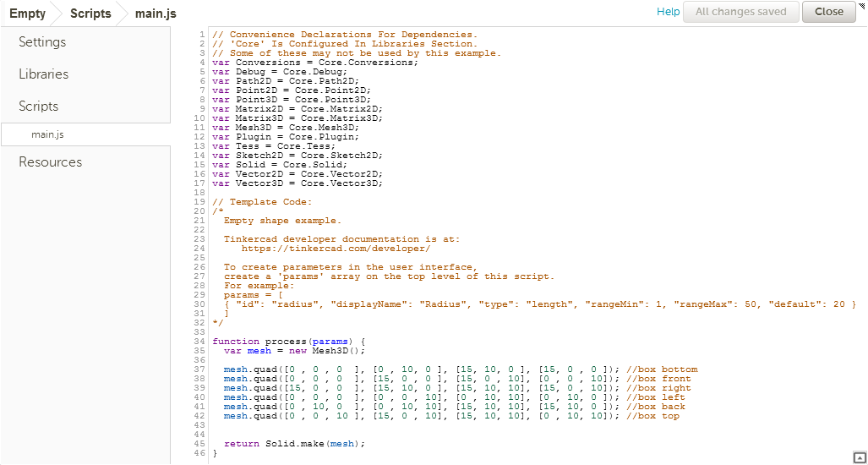Click the 'var Tess = Core.Tess;' line
868x465 pixels.
[x=274, y=146]
